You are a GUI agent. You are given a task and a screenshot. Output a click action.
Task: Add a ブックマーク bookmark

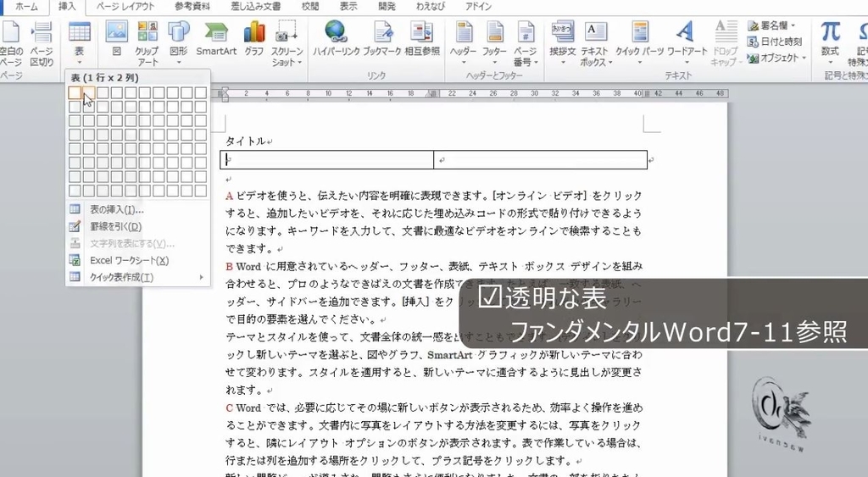click(x=382, y=39)
